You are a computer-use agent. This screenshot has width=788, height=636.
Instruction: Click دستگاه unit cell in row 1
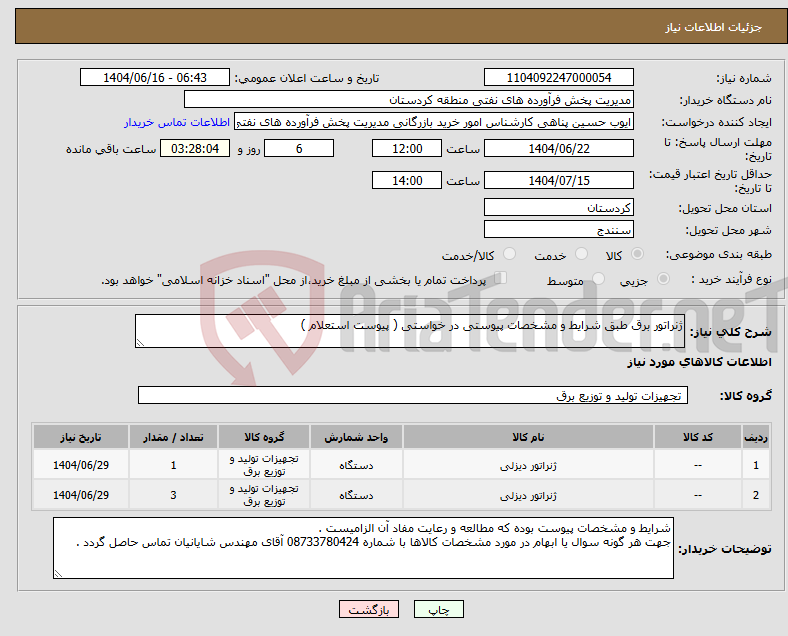click(356, 466)
